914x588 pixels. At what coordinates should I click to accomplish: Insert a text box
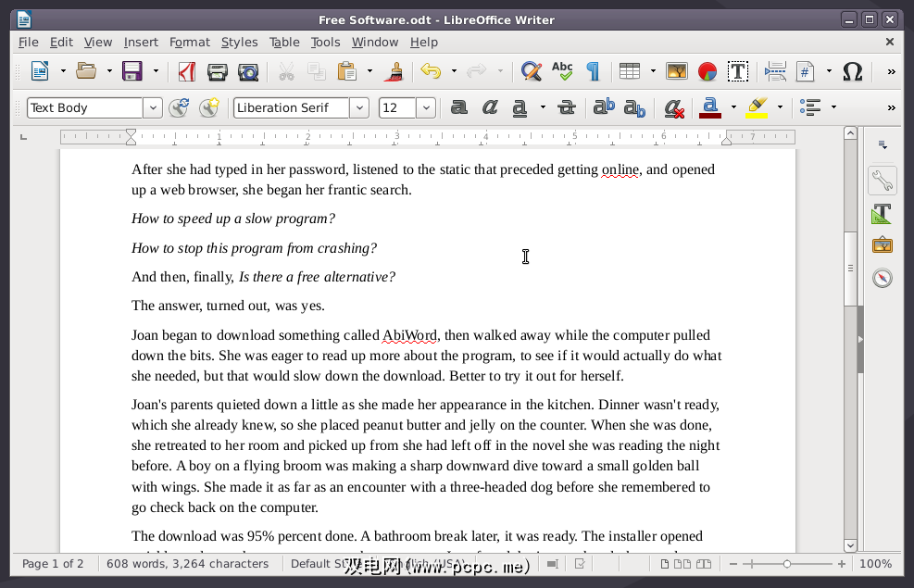click(x=738, y=71)
